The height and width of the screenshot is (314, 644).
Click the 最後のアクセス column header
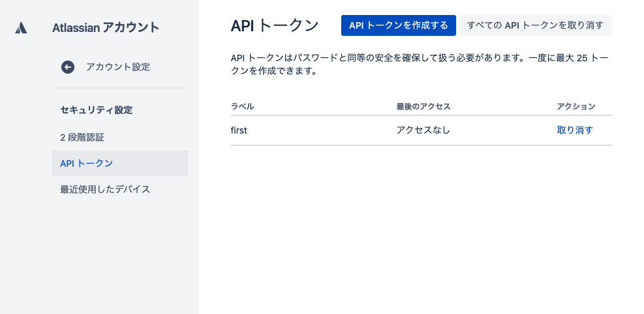pyautogui.click(x=423, y=106)
